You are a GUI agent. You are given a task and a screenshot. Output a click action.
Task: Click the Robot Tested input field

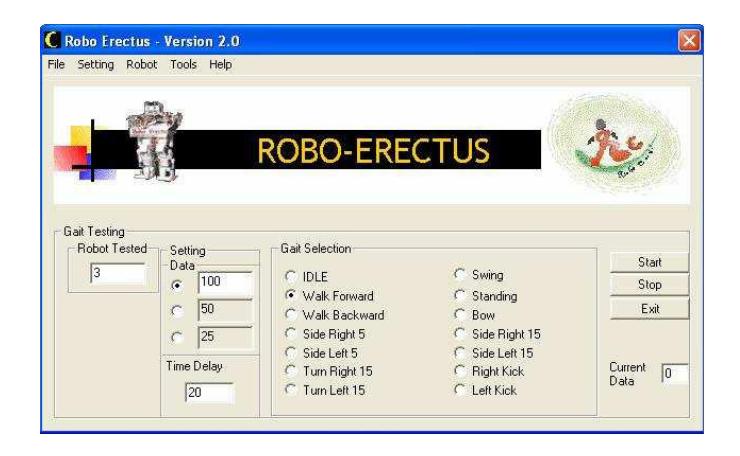coord(118,273)
